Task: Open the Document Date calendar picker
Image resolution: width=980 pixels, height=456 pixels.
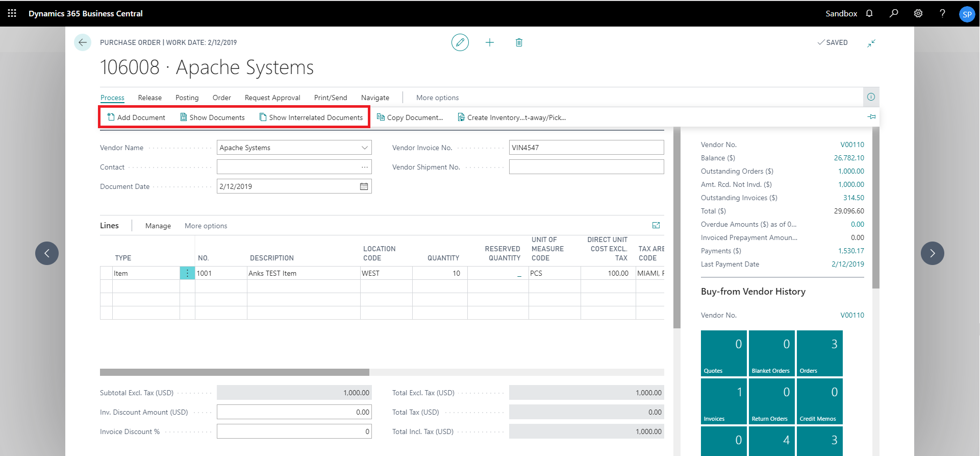Action: (364, 186)
